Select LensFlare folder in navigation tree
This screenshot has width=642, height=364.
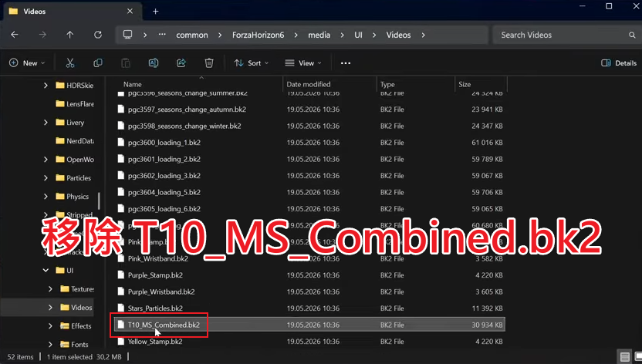pos(75,104)
